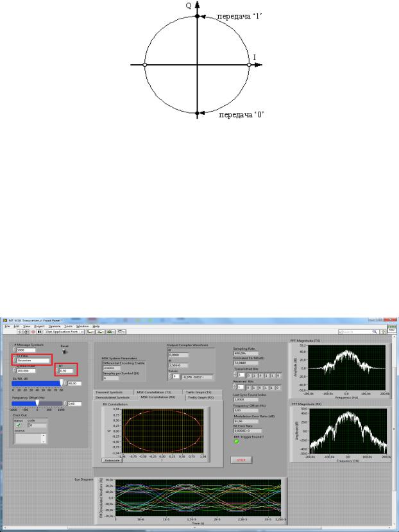Open the Align Objects toolbar dropdown
The width and height of the screenshot is (399, 532).
coord(90,332)
